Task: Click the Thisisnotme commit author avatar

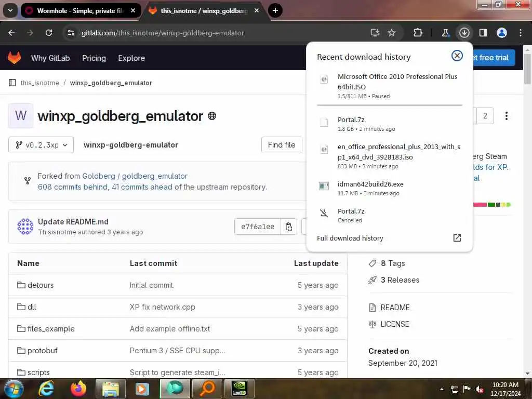Action: pos(25,227)
